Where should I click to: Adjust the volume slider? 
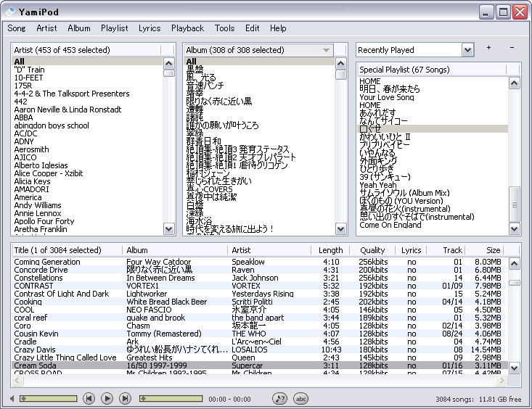coord(48,399)
